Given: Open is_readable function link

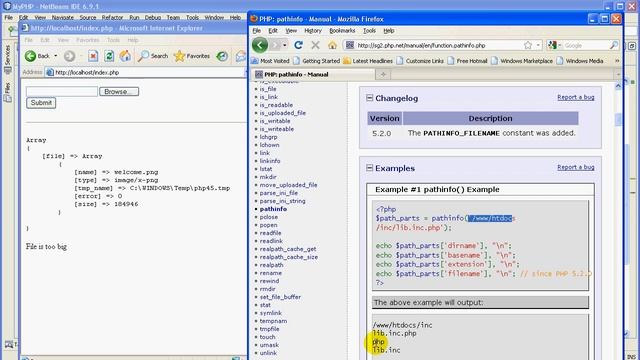Looking at the screenshot, I should (276, 105).
